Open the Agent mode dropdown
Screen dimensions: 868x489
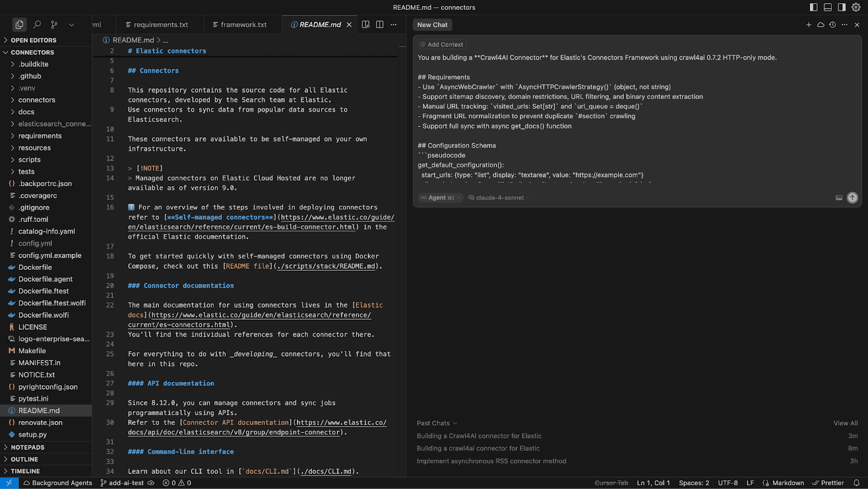click(440, 198)
